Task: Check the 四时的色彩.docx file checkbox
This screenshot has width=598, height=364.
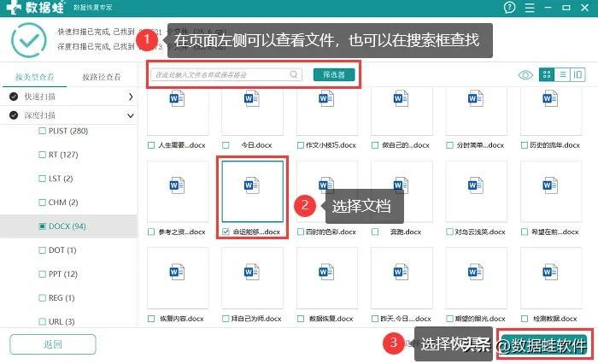Action: click(301, 232)
